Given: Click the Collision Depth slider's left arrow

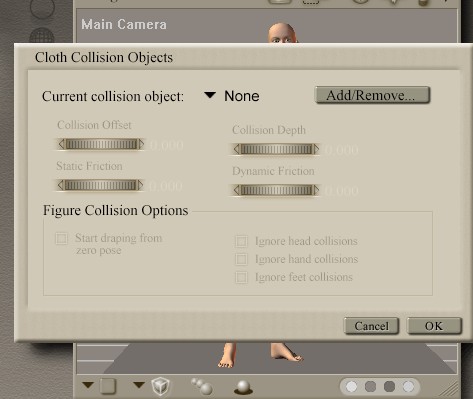Looking at the screenshot, I should click(236, 149).
